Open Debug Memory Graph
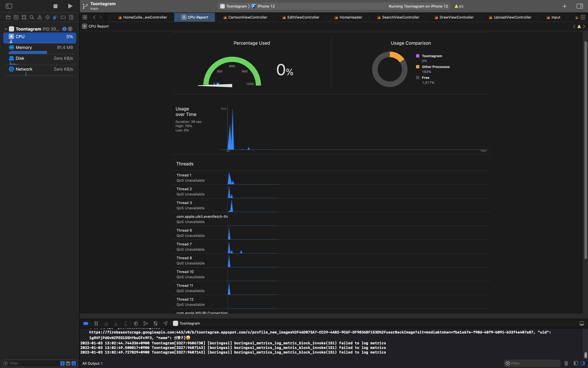This screenshot has width=588, height=368. pos(146,323)
